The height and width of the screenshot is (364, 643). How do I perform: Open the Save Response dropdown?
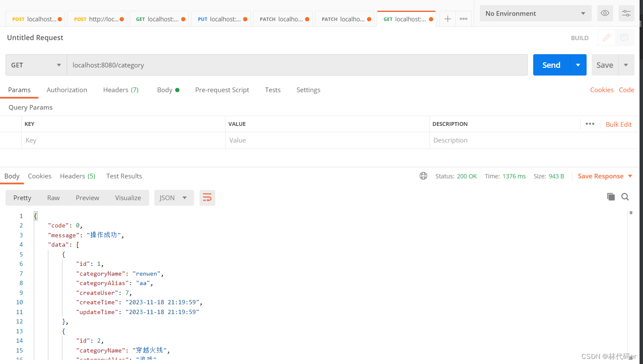coord(605,176)
